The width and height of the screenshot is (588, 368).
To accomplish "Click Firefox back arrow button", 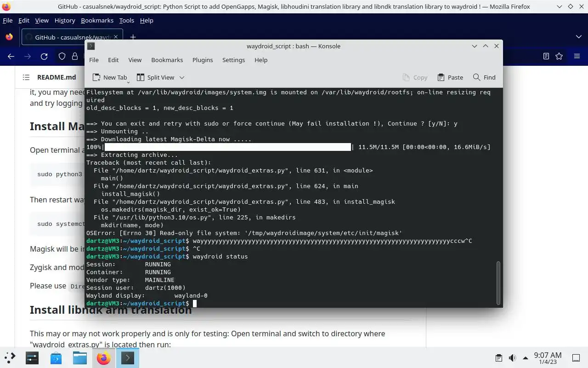I will (x=11, y=56).
